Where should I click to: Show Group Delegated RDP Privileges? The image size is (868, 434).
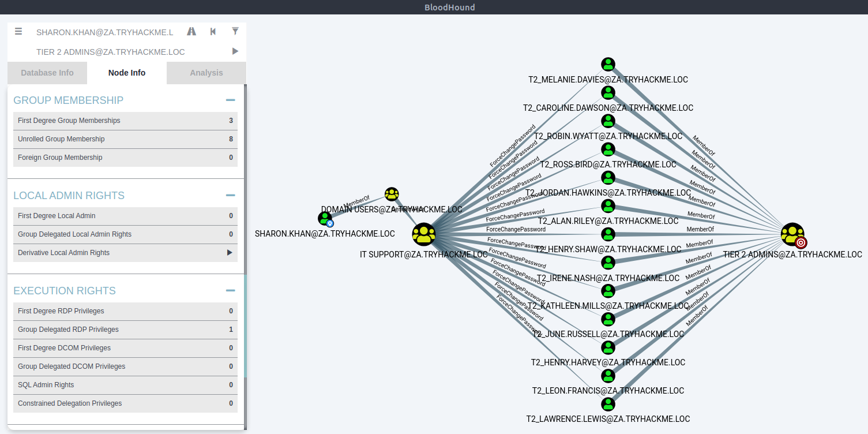(x=125, y=330)
